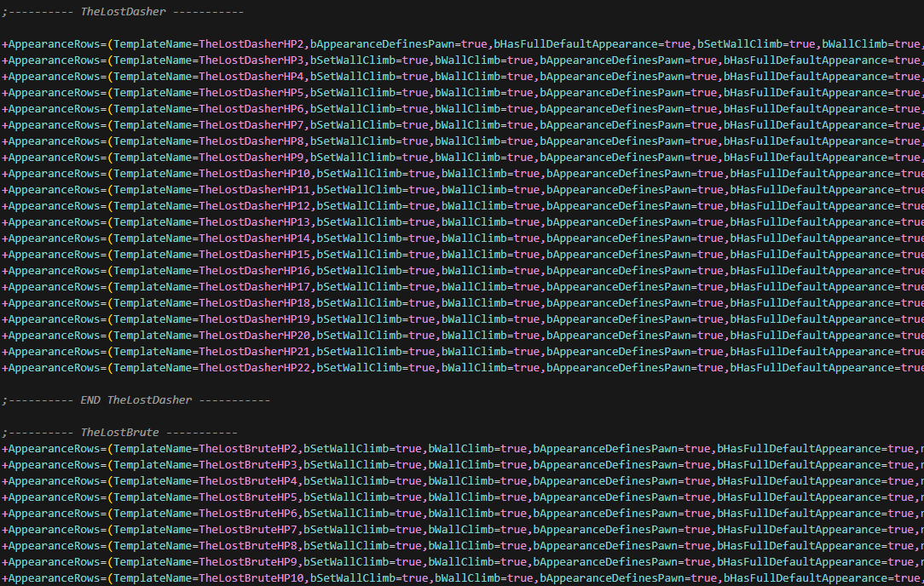Place cursor on TheLostDasherHP17 template name
The width and height of the screenshot is (924, 586).
pyautogui.click(x=255, y=287)
